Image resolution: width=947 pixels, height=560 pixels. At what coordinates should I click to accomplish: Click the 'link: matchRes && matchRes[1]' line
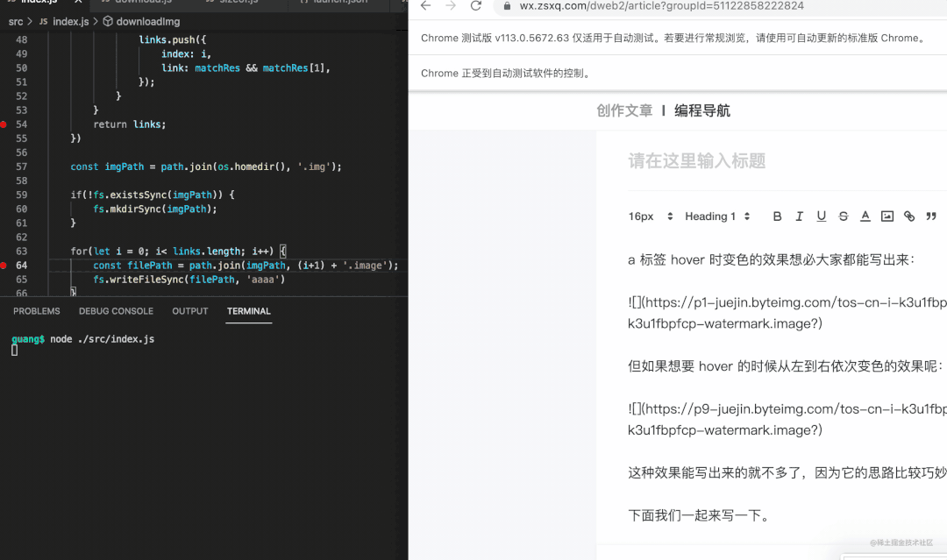(x=246, y=68)
